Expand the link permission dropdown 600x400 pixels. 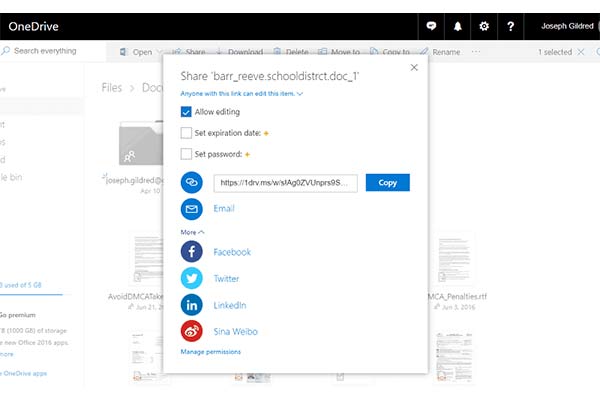pyautogui.click(x=242, y=93)
